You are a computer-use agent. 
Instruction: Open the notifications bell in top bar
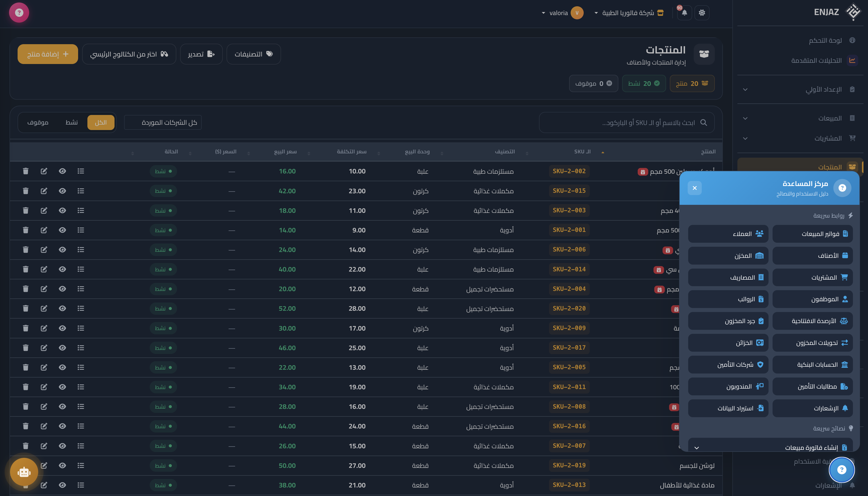(x=684, y=13)
